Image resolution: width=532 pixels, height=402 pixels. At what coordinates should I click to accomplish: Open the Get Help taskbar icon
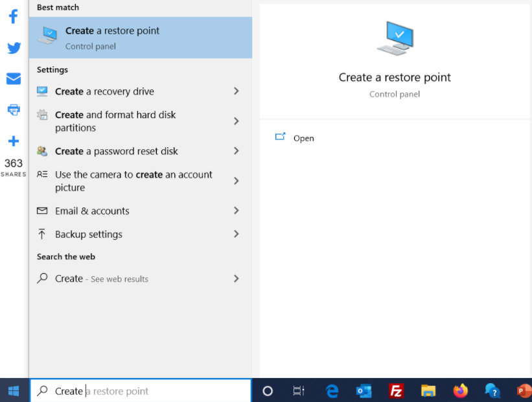click(x=492, y=390)
